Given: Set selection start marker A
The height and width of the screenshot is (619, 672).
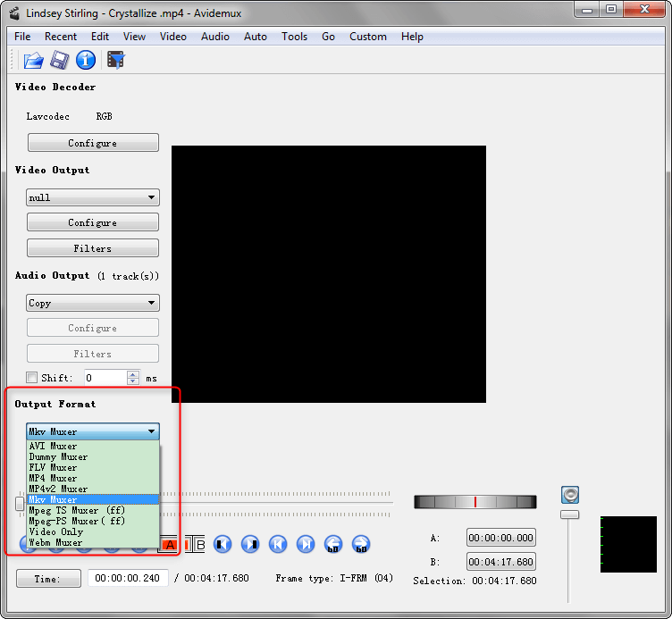Looking at the screenshot, I should click(x=170, y=544).
